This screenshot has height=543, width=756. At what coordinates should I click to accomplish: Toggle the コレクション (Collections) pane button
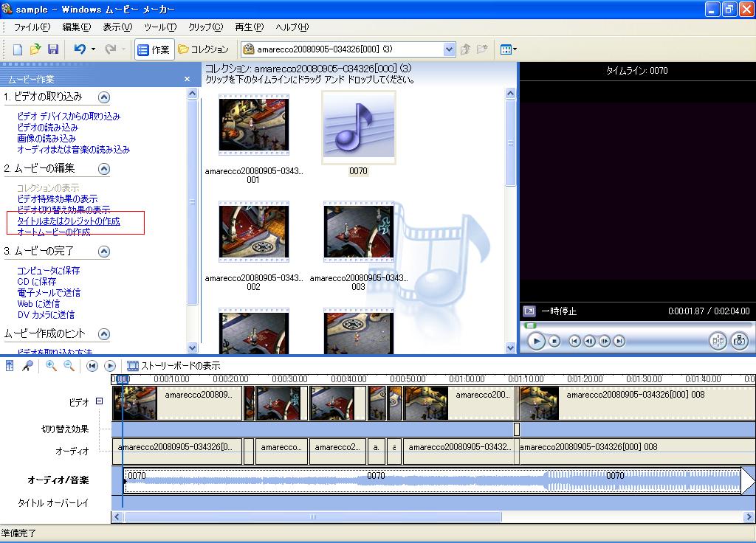(203, 49)
